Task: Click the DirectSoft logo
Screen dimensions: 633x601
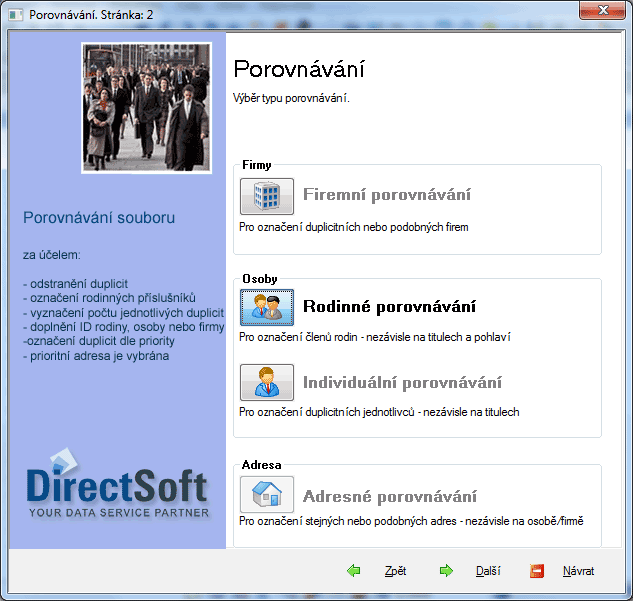Action: point(117,484)
